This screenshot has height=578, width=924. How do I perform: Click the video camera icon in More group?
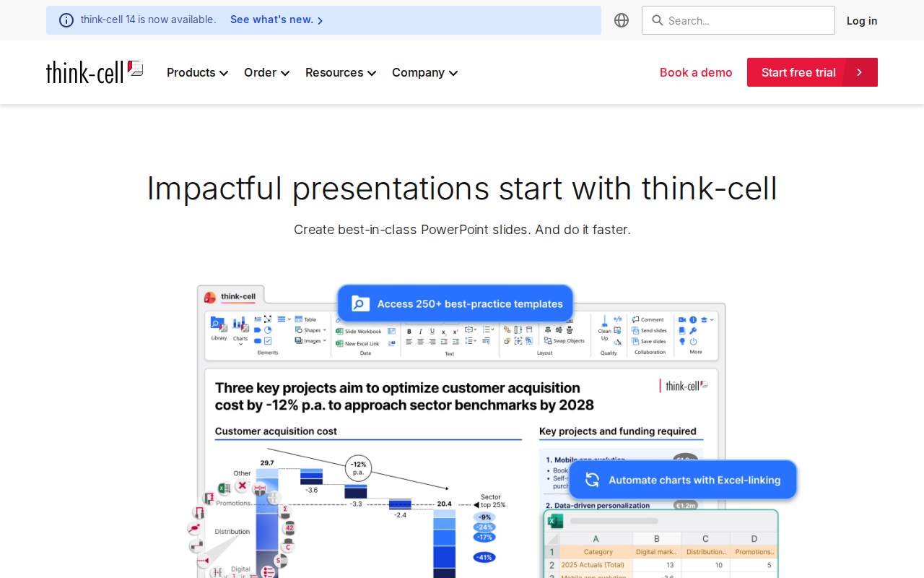click(x=681, y=319)
